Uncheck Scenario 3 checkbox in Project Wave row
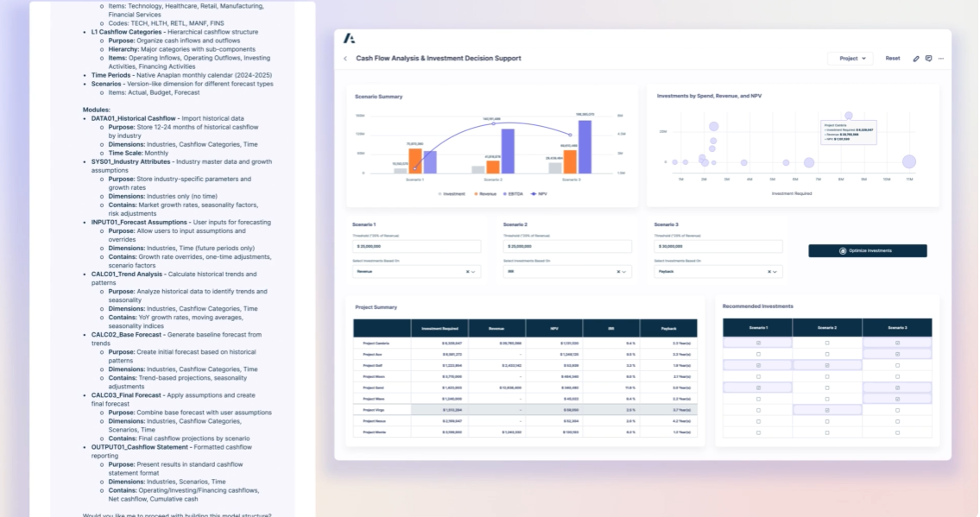Viewport: 980px width, 517px height. pyautogui.click(x=897, y=399)
